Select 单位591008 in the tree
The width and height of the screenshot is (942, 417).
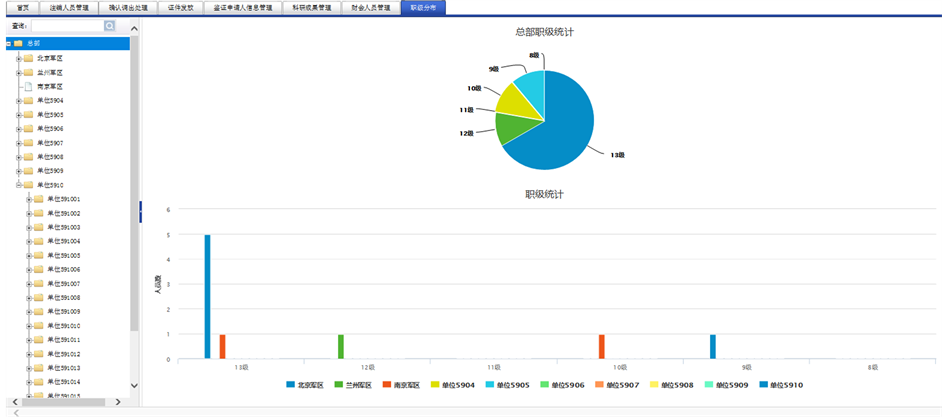tap(63, 298)
